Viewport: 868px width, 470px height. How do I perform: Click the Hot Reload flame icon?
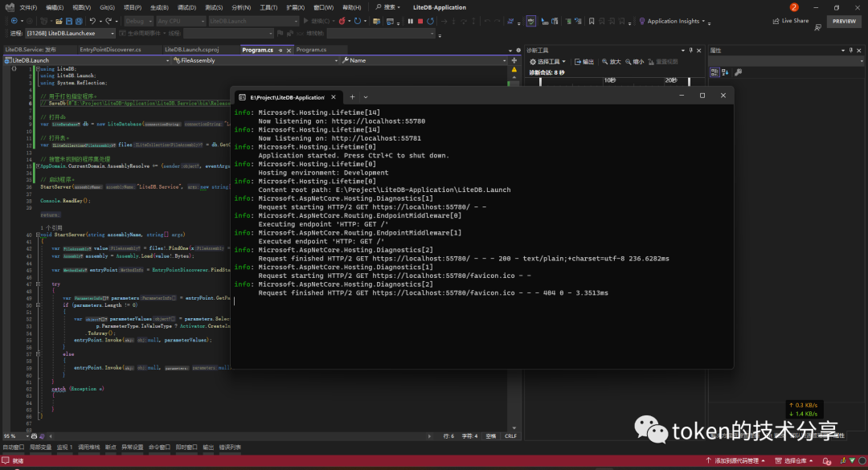pos(342,21)
